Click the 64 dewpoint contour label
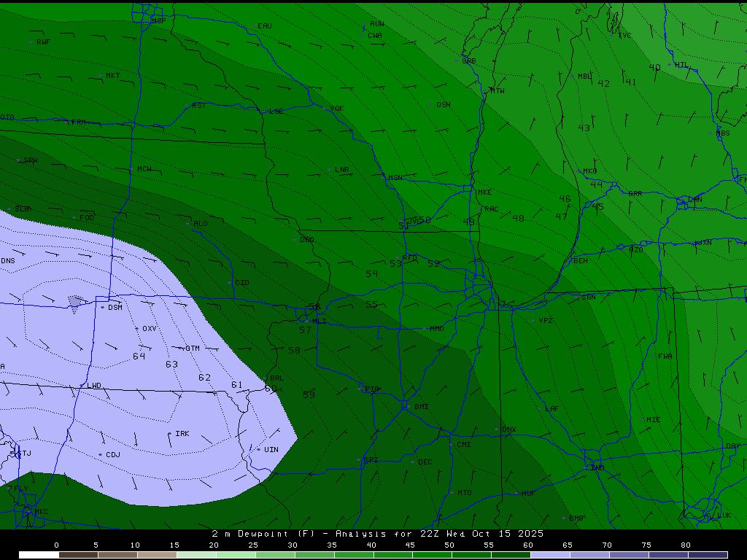This screenshot has height=560, width=747. (139, 356)
